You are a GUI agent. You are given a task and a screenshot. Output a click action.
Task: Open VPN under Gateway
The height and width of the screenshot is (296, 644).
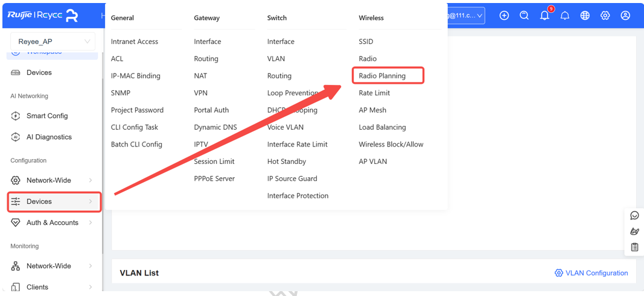pos(200,93)
